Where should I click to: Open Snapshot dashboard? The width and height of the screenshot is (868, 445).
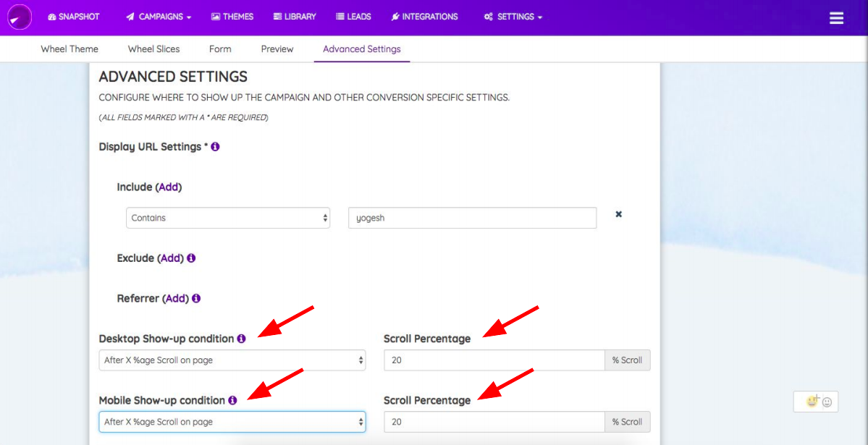(x=74, y=17)
